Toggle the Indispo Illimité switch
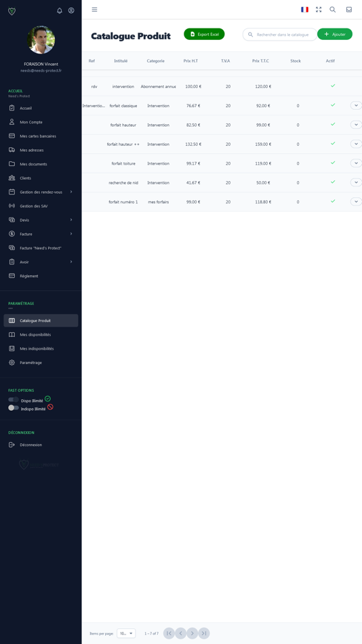 [14, 408]
